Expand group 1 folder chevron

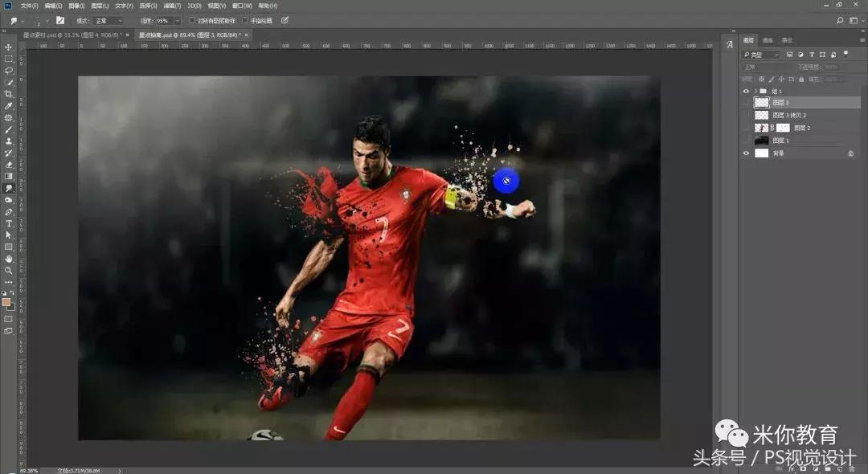click(x=755, y=92)
